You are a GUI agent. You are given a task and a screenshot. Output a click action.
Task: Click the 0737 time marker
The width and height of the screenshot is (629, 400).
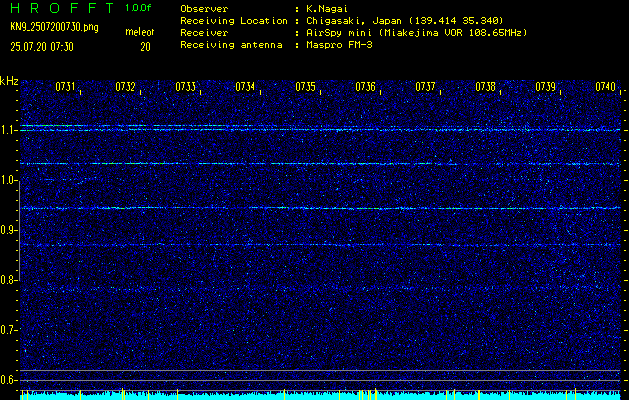(x=425, y=87)
